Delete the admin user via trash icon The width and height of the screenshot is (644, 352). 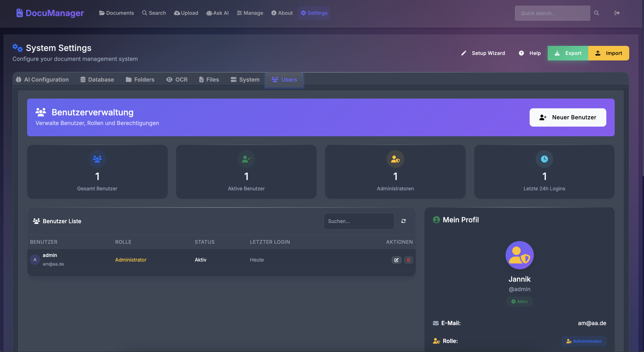coord(408,260)
